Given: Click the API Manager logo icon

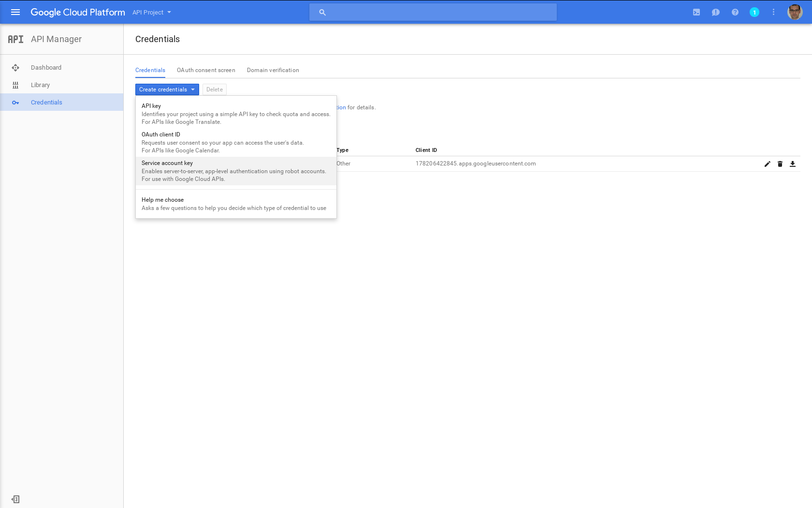Looking at the screenshot, I should point(15,39).
